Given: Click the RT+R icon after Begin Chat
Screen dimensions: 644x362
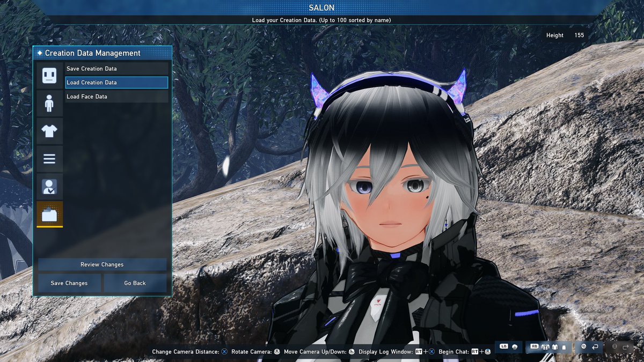Looking at the screenshot, I should 481,352.
